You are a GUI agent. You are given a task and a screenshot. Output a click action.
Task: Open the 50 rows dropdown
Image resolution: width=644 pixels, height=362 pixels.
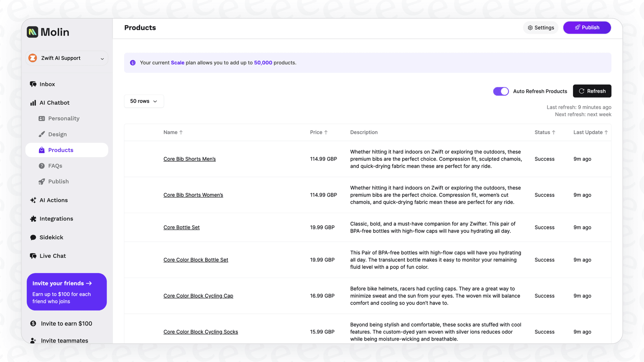pos(144,101)
